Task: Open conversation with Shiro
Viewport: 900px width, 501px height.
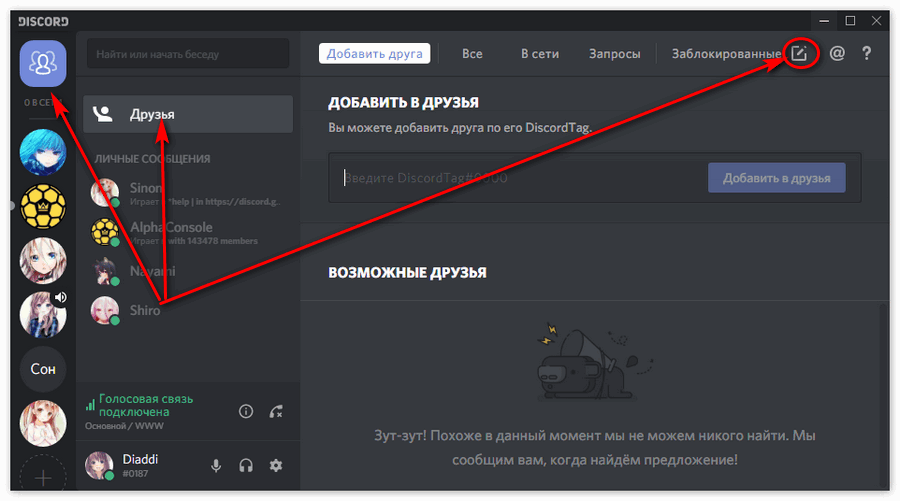Action: [x=188, y=310]
